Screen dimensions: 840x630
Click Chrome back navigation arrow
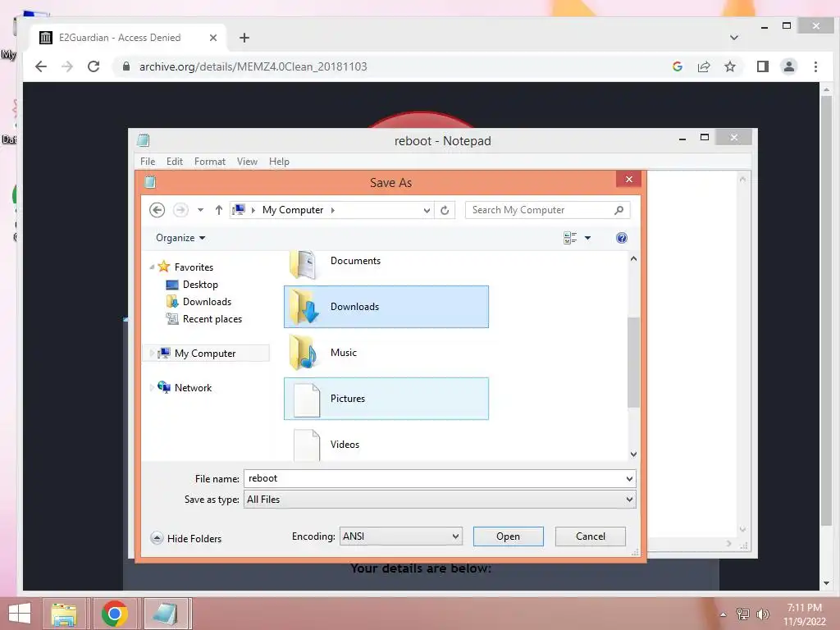coord(41,66)
